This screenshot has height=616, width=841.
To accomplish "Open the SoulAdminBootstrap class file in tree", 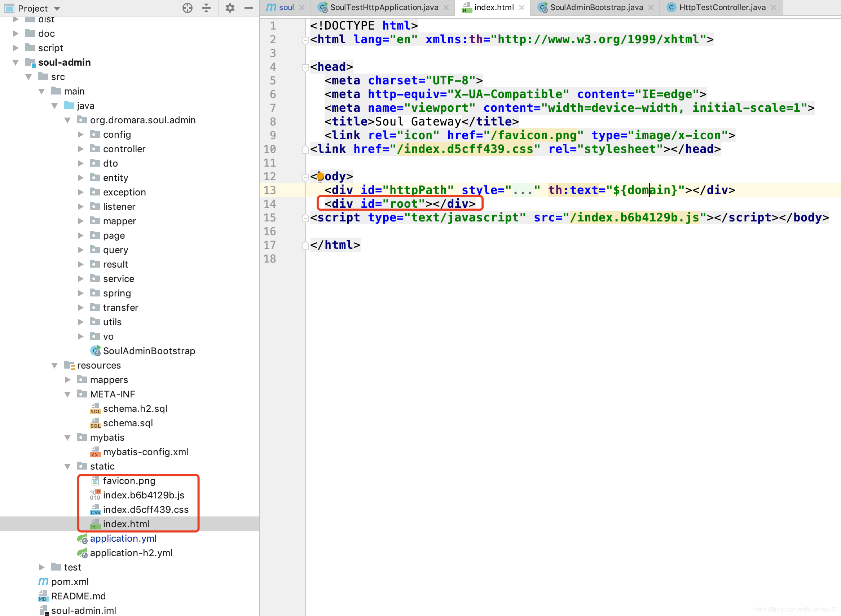I will click(x=149, y=351).
